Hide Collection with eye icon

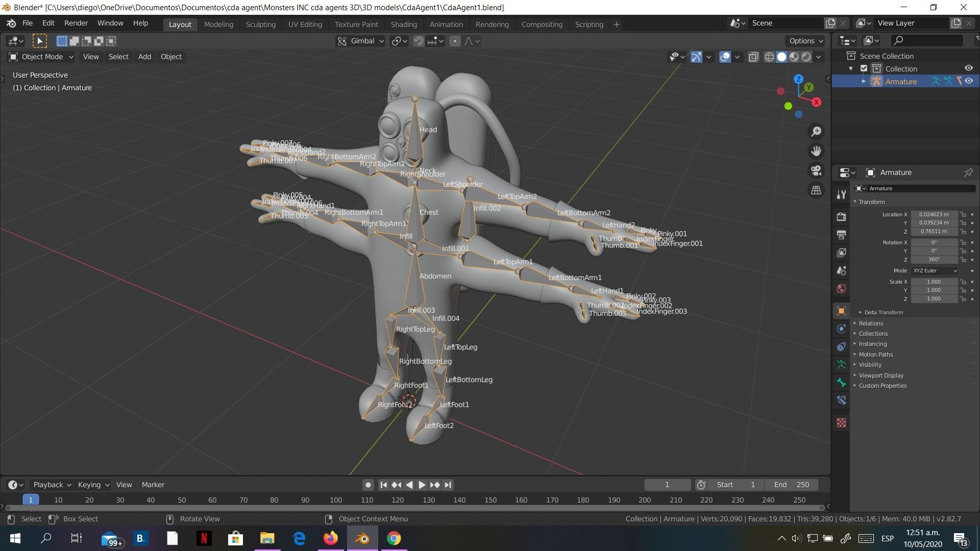click(x=968, y=68)
